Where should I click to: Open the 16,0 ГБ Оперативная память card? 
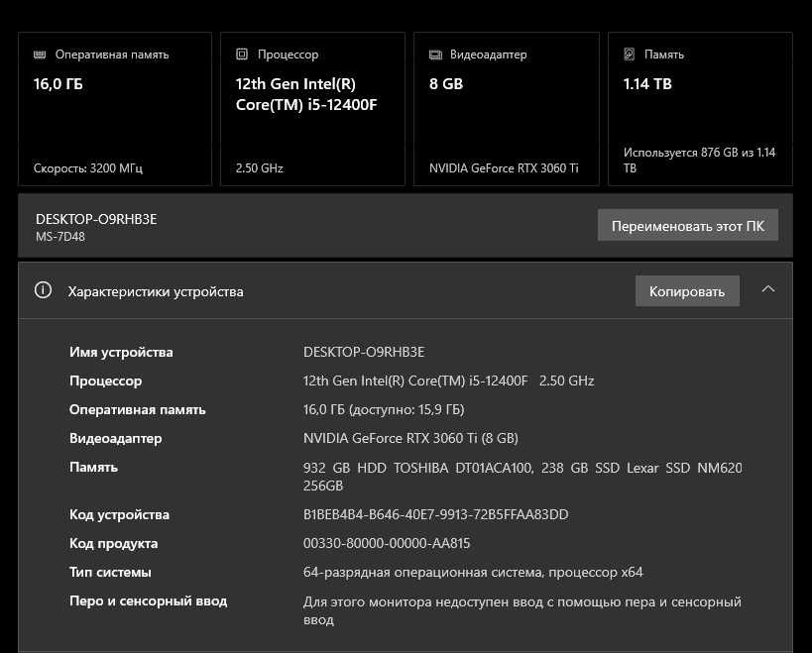[x=115, y=109]
